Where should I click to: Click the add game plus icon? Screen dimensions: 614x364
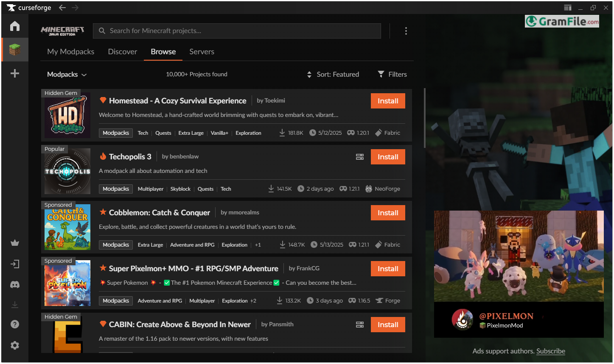pos(15,73)
